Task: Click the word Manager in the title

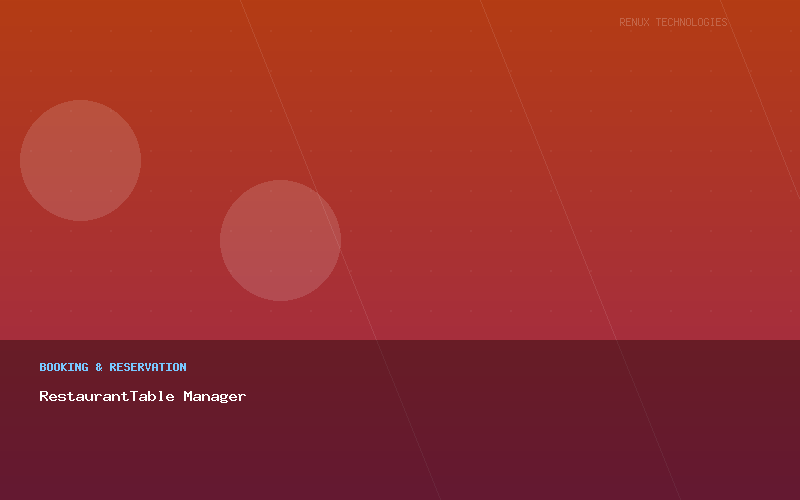Action: 214,396
